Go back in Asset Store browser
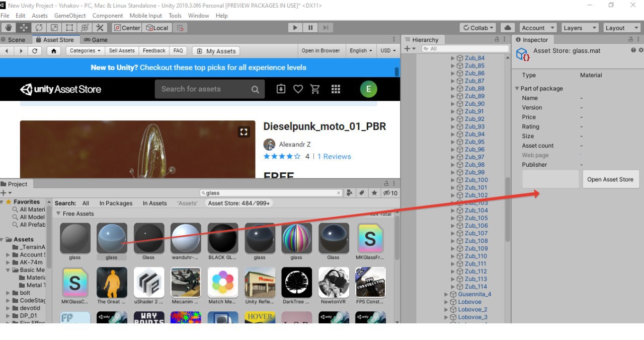 click(x=7, y=51)
